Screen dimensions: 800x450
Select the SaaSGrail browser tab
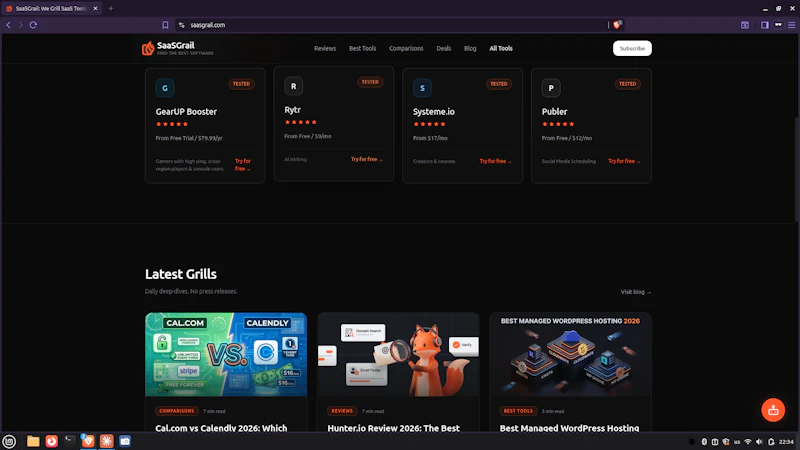point(51,9)
